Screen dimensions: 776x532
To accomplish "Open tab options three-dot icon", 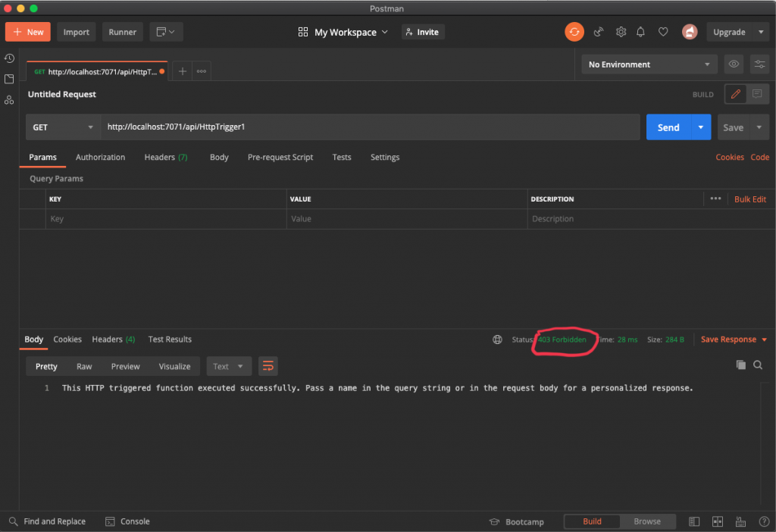I will point(202,71).
